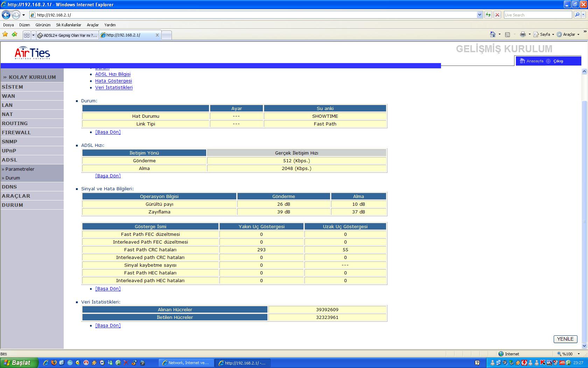588x368 pixels.
Task: Click the green people Messenger quick launch icon
Action: click(x=110, y=363)
